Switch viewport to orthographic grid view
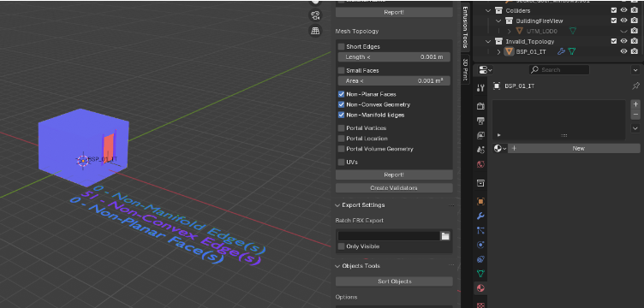The image size is (644, 308). click(315, 30)
